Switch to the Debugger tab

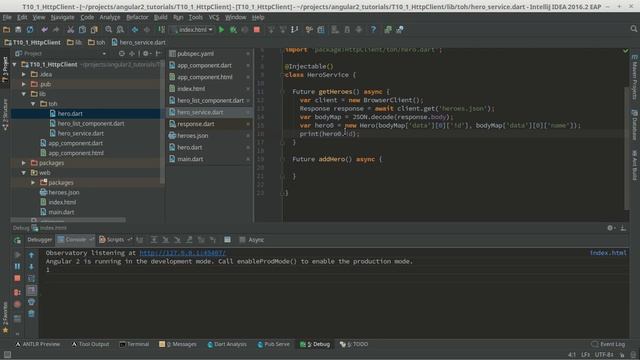(40, 240)
